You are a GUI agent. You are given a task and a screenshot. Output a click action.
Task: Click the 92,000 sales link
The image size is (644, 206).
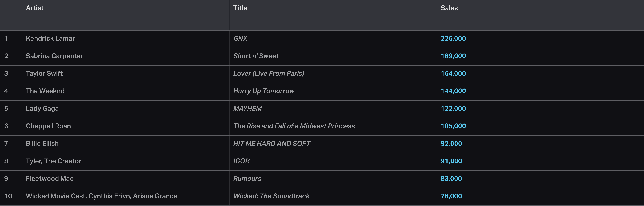451,144
